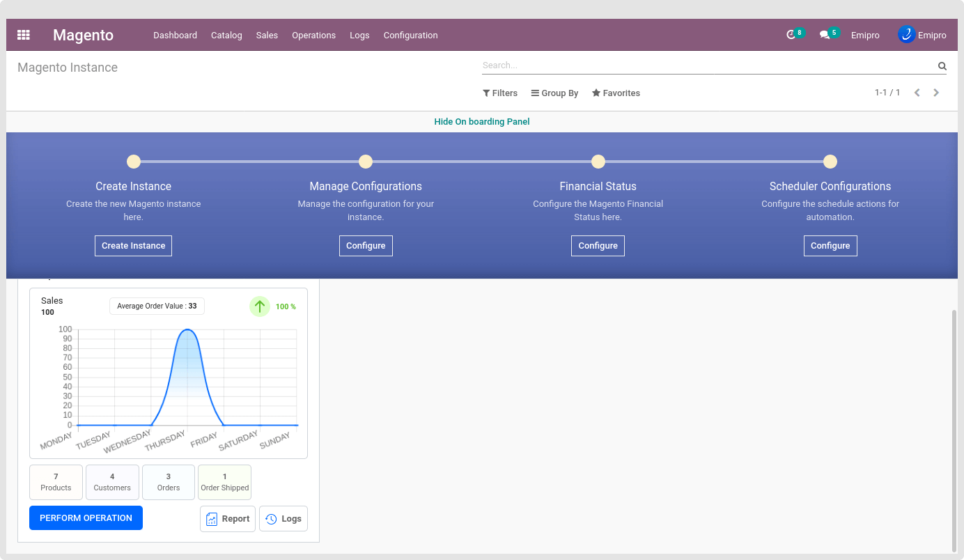Expand the Favorites dropdown
Viewport: 964px width, 560px height.
click(x=616, y=93)
